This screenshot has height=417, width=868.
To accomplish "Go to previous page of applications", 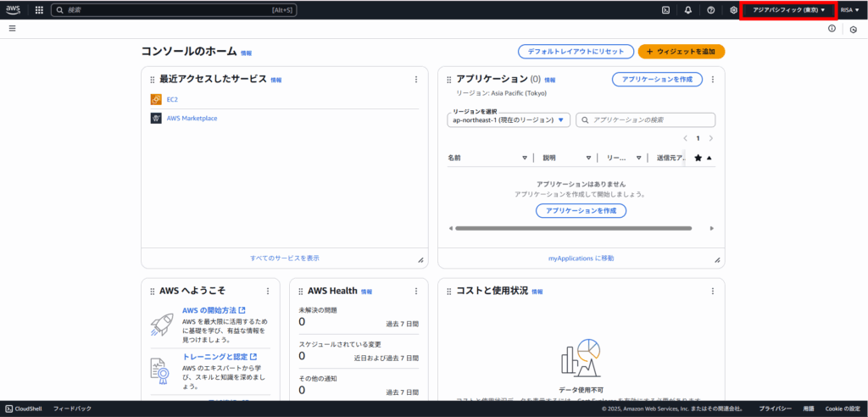I will pos(685,138).
